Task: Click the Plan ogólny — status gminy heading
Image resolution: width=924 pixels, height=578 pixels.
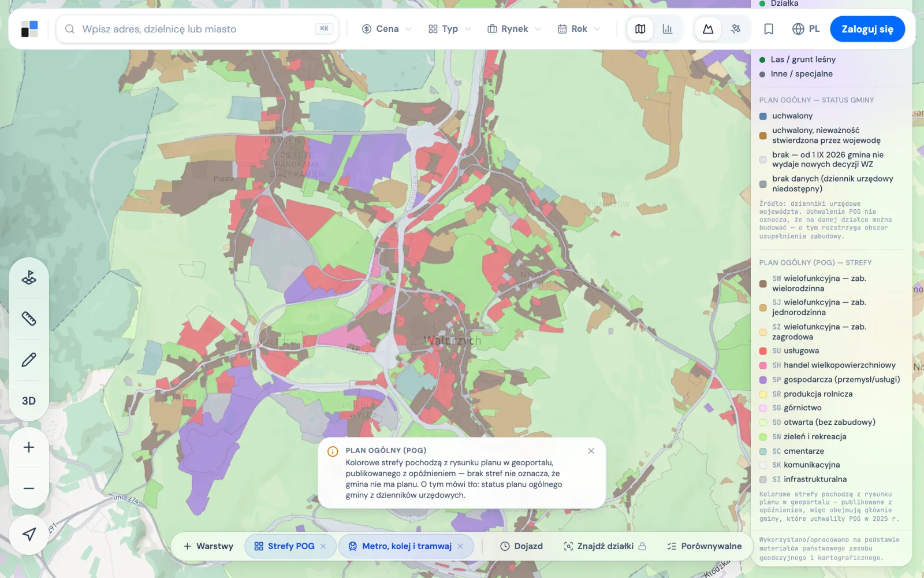Action: pos(816,100)
